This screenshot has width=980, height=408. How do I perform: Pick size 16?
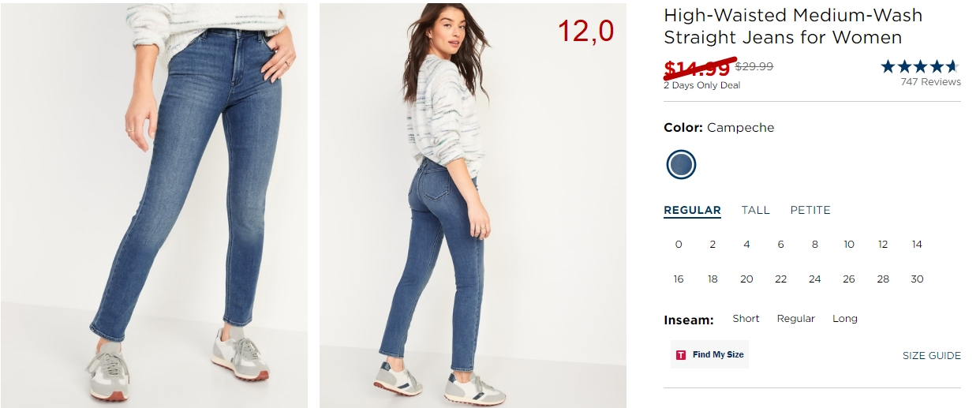coord(679,279)
